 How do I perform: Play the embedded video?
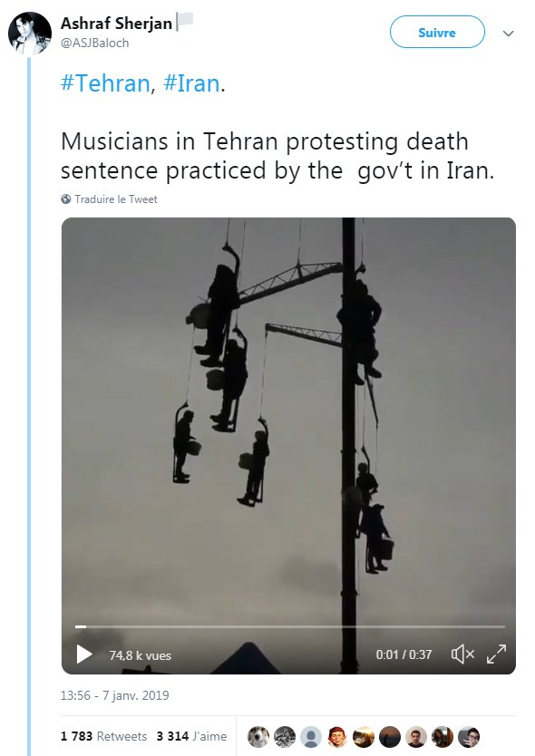(x=84, y=654)
